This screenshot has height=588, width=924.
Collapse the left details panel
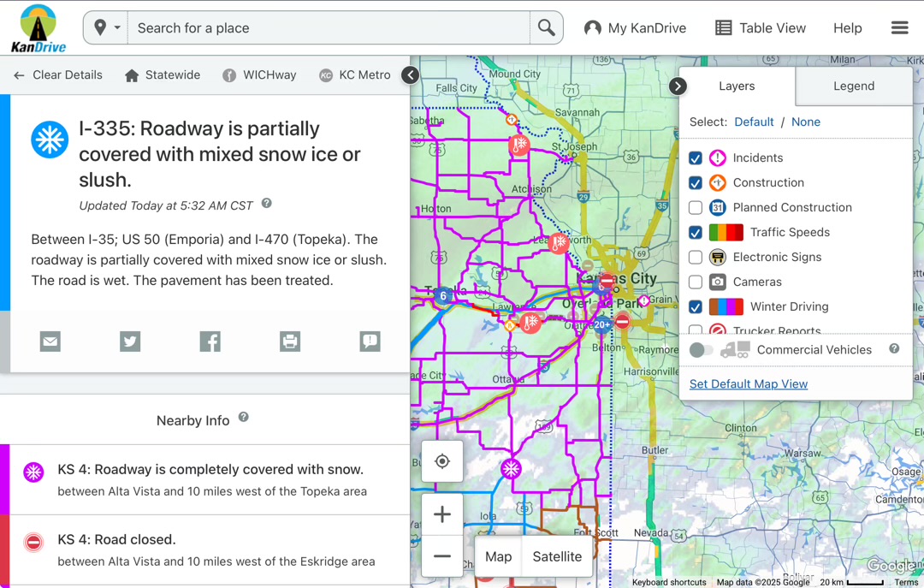click(x=411, y=75)
